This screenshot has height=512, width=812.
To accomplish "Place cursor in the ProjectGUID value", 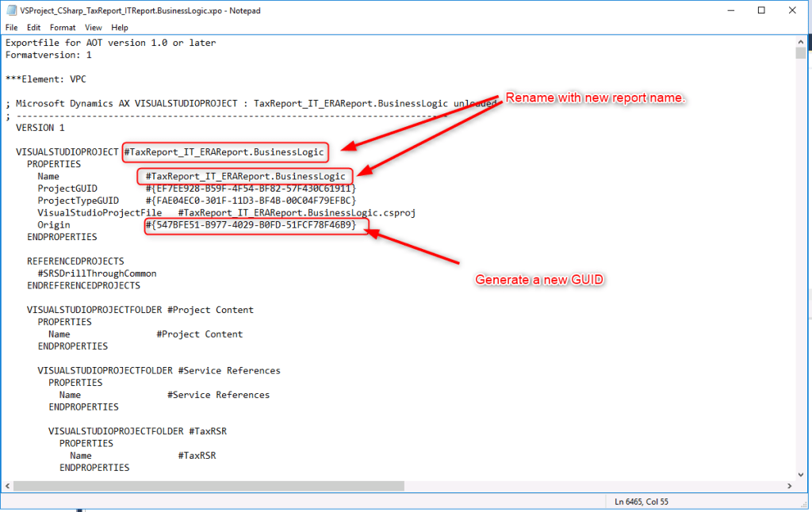I will (251, 189).
